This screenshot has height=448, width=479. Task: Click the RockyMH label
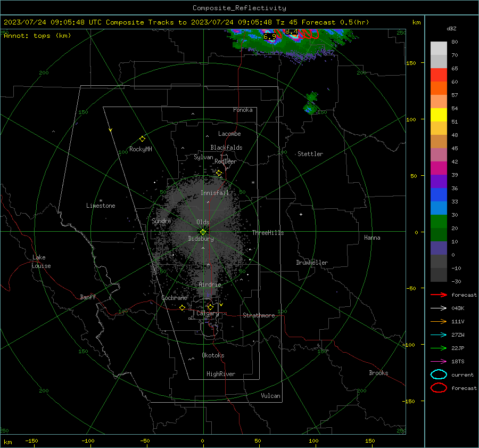[141, 149]
